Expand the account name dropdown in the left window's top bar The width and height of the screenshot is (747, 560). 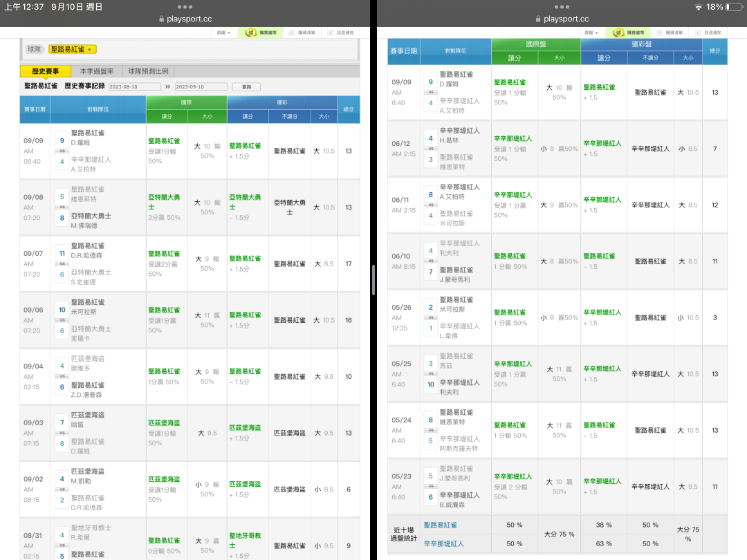[223, 33]
